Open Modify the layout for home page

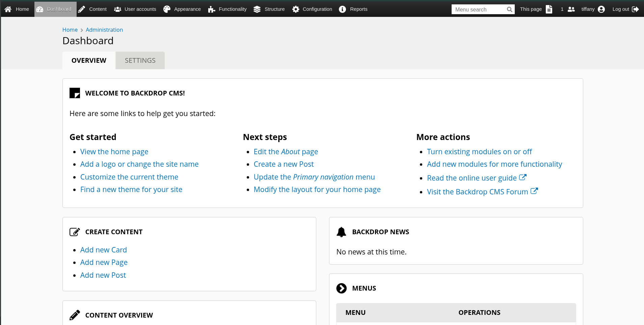[x=317, y=190]
